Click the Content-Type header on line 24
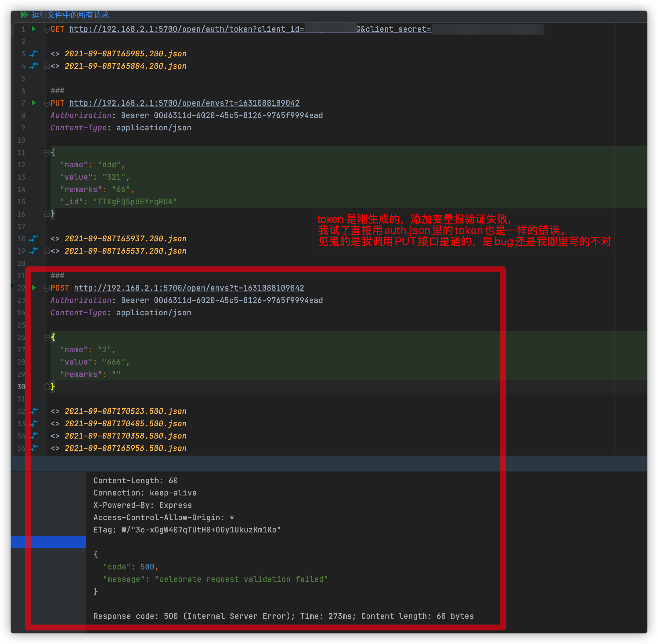The width and height of the screenshot is (658, 644). (121, 313)
